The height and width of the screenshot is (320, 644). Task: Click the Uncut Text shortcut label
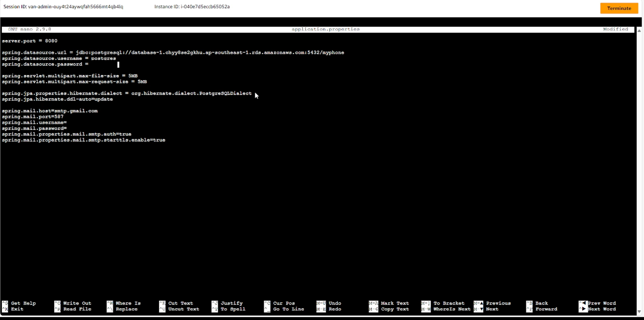[x=184, y=309]
